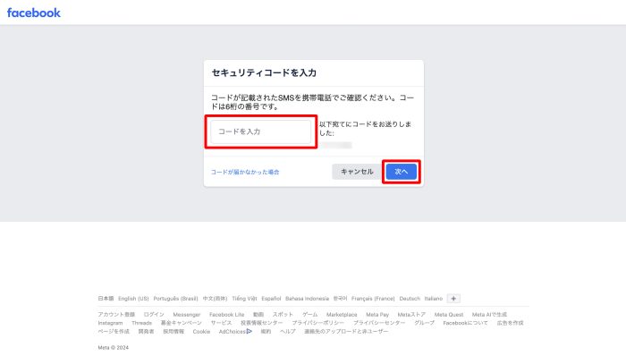
Task: Switch language to English (US)
Action: (133, 299)
